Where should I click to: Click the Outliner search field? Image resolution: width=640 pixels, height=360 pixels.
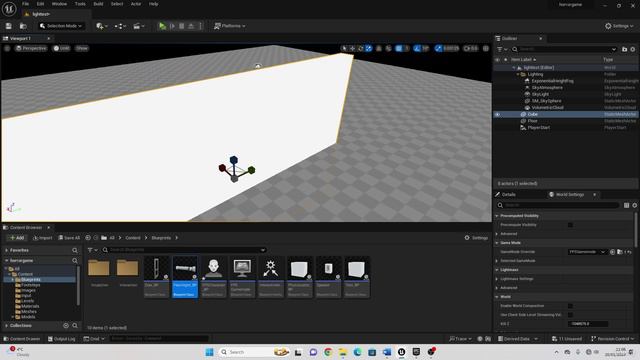tap(565, 49)
